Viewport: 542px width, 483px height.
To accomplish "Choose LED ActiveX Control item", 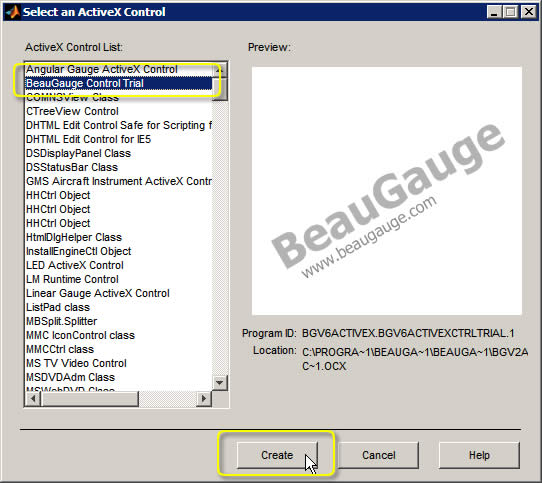I will click(x=119, y=265).
